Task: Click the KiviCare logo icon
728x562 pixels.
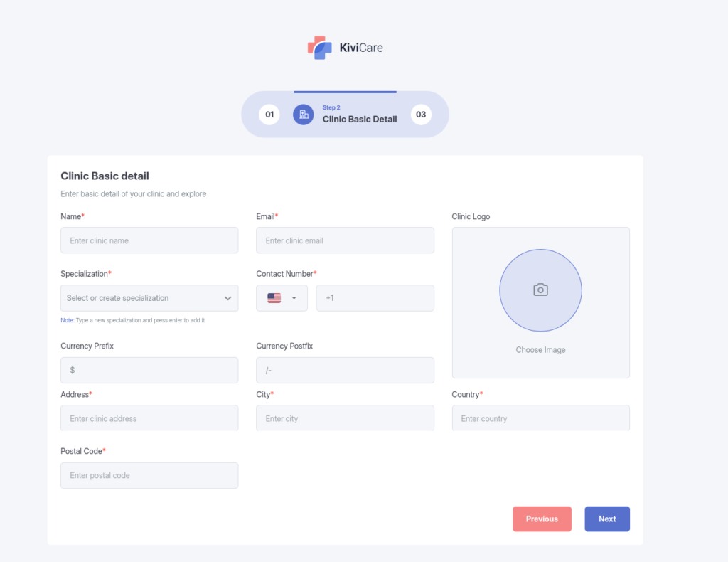Action: 320,48
